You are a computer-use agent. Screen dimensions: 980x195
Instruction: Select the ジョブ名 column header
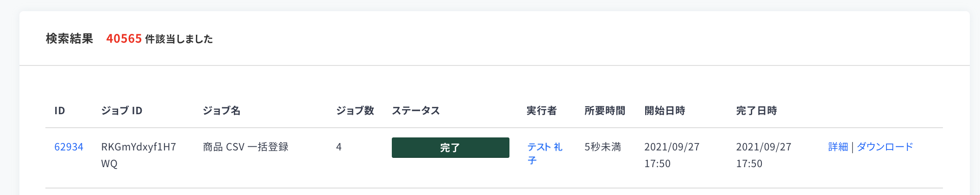(x=221, y=111)
